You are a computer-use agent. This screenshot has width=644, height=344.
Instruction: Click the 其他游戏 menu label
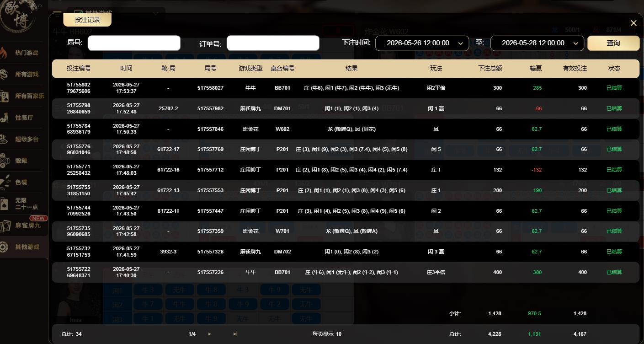(x=27, y=247)
